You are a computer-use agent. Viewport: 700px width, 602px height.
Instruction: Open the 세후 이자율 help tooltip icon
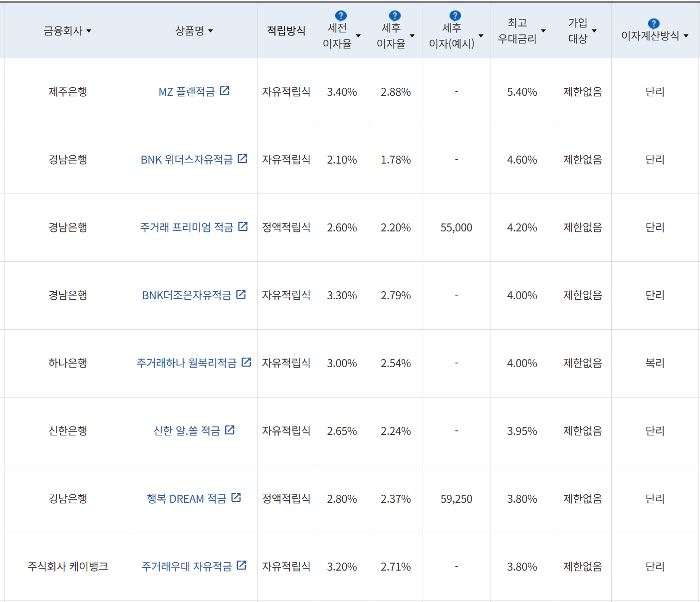point(396,14)
